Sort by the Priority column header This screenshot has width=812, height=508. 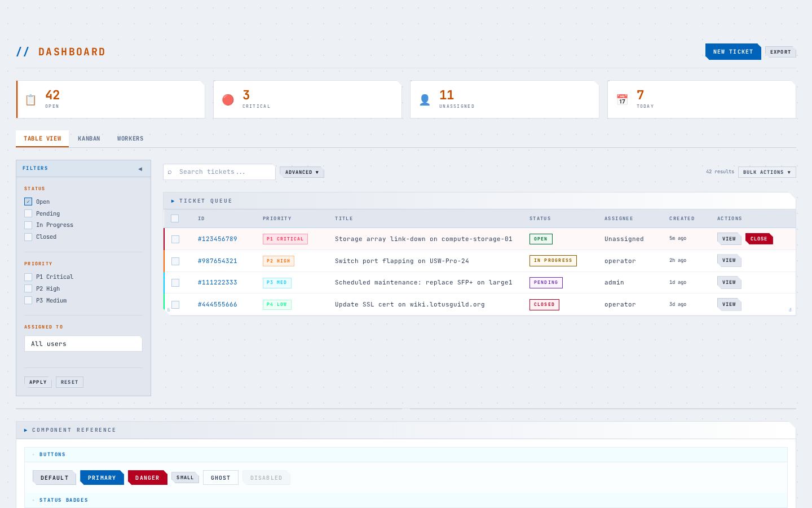pyautogui.click(x=277, y=218)
